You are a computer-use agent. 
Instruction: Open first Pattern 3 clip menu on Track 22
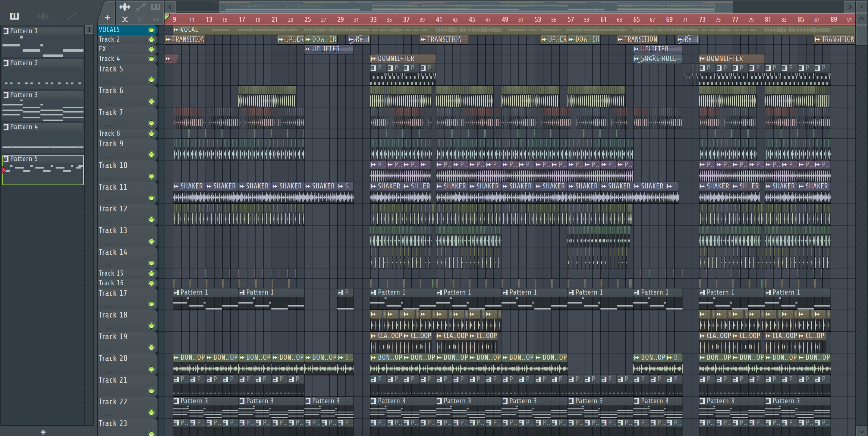(x=176, y=401)
